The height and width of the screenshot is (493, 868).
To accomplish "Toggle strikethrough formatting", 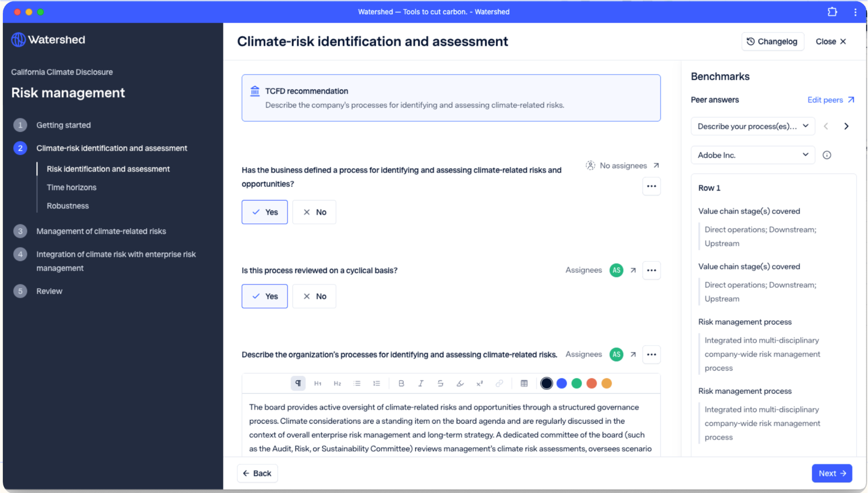I will pos(440,383).
